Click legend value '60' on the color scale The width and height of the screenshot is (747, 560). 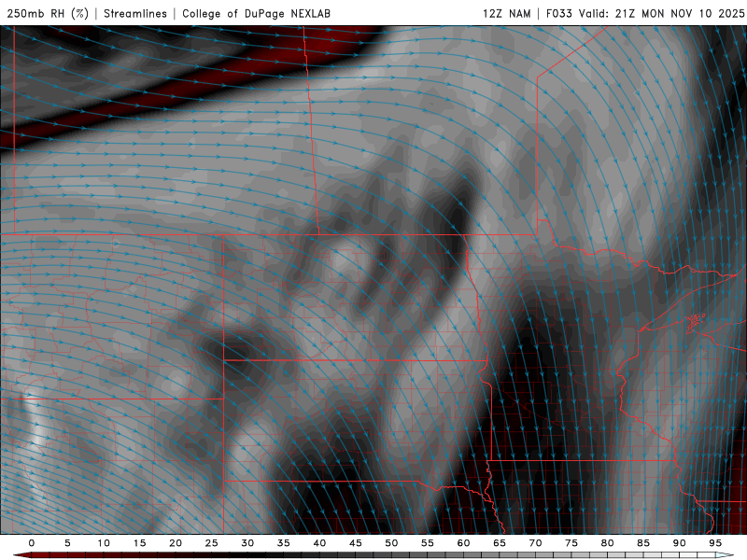coord(463,543)
